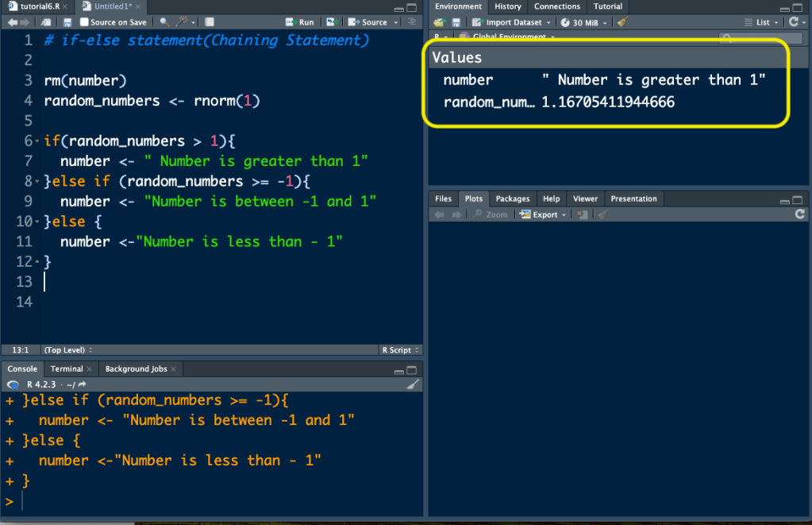Screen dimensions: 812x525
Task: Click the Run button
Action: [x=300, y=22]
